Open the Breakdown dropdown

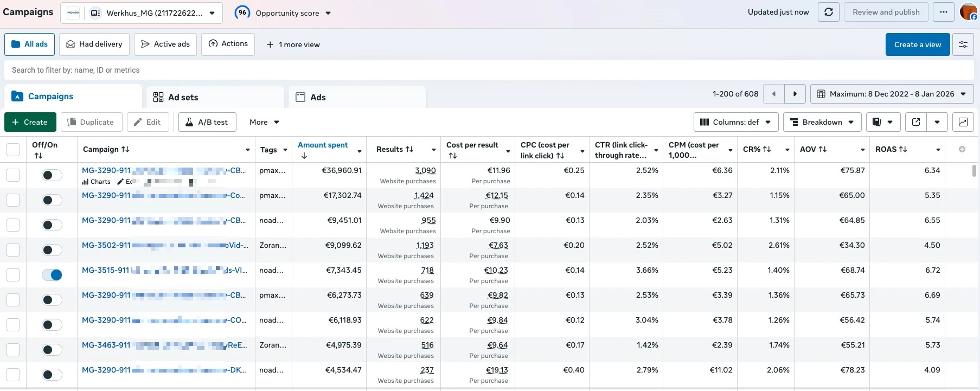[x=822, y=122]
